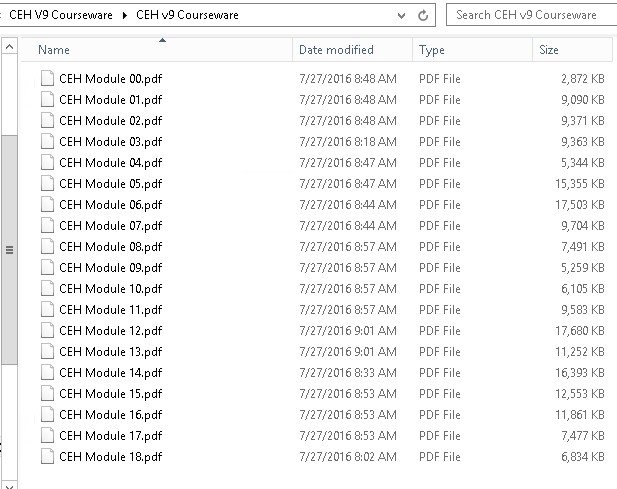Image resolution: width=617 pixels, height=489 pixels.
Task: Refresh the CEH v9 Courseware folder
Action: (x=423, y=15)
